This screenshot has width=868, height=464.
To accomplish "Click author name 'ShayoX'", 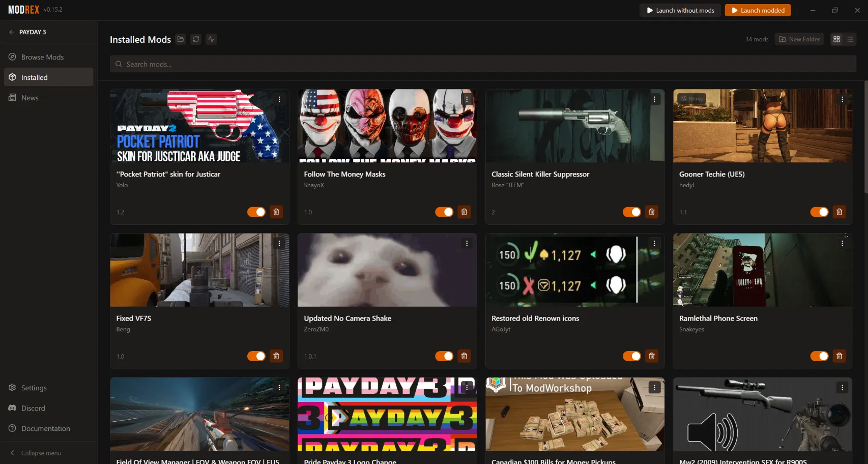I will point(314,185).
